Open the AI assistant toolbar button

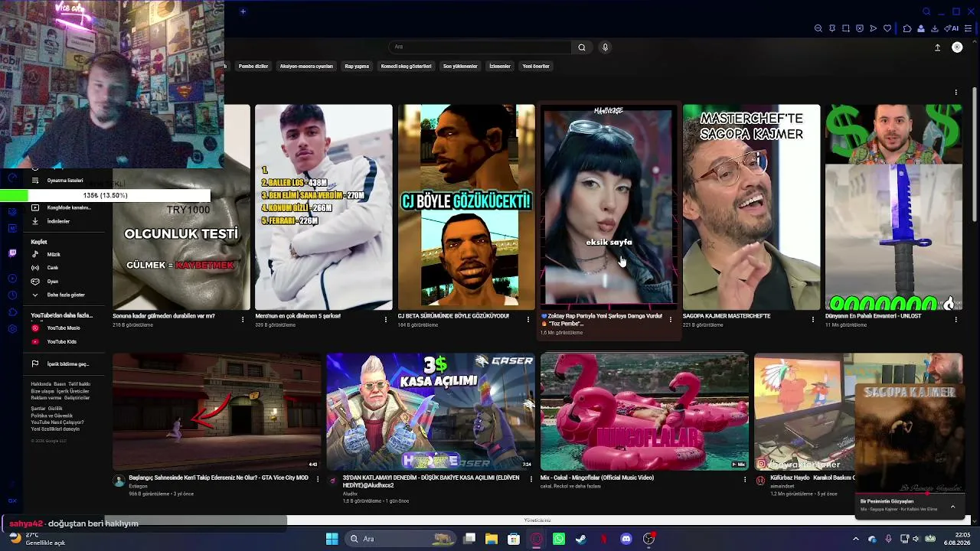[952, 28]
